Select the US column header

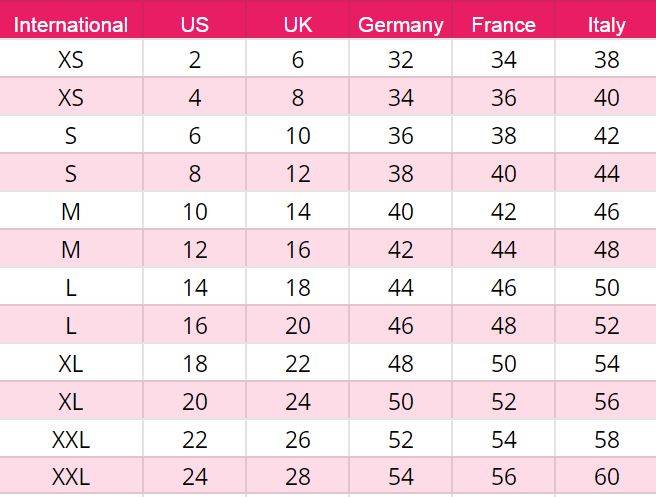195,25
